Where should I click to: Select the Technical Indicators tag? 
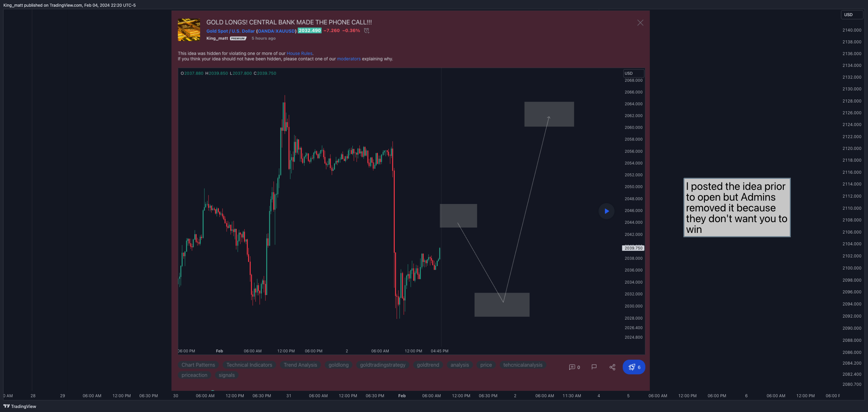[x=249, y=365]
